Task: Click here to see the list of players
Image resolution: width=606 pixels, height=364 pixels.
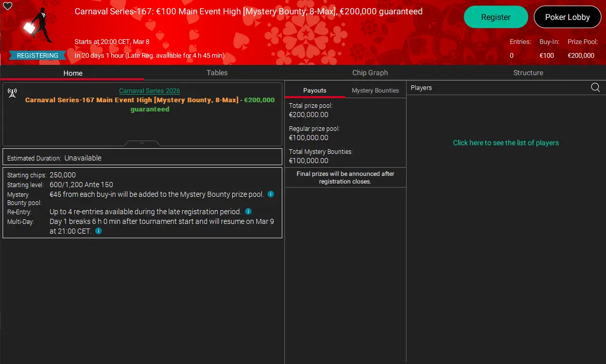Action: coord(506,143)
